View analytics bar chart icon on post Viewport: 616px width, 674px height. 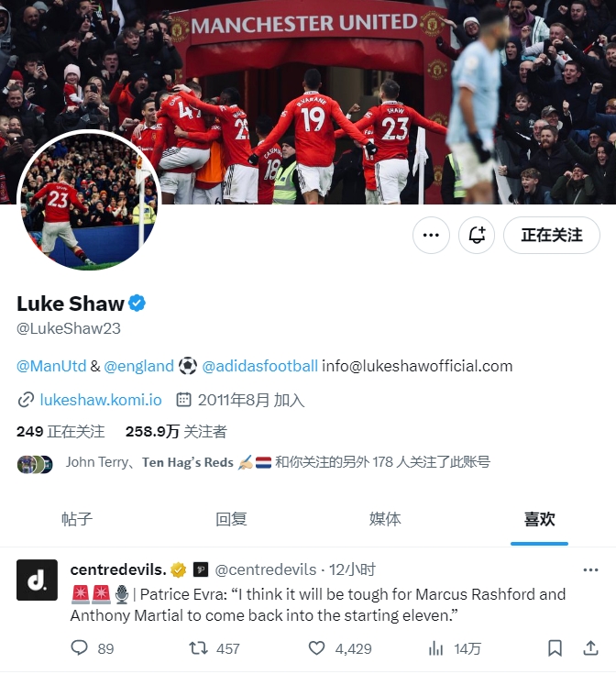(x=435, y=647)
